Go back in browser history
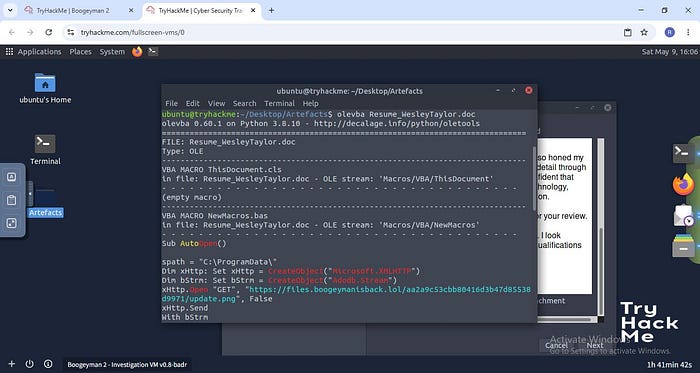Screen dimensions: 700x373 [x=12, y=32]
